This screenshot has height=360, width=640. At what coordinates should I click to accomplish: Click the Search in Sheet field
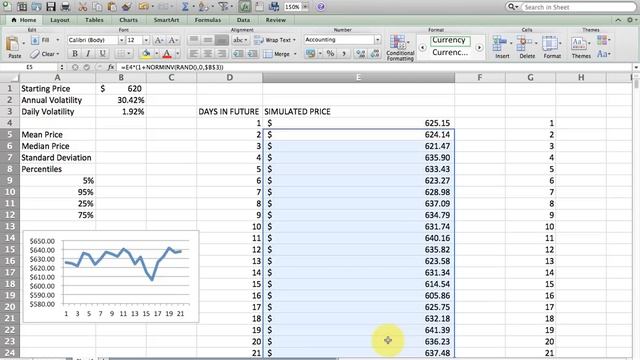(x=578, y=7)
